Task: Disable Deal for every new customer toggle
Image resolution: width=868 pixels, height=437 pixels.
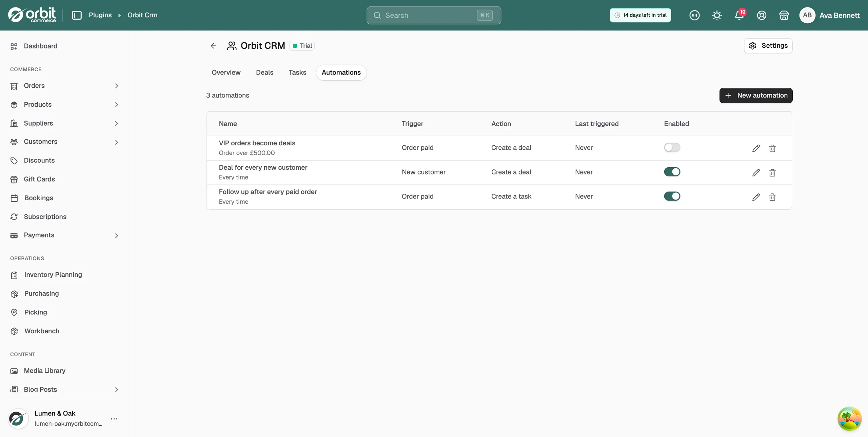Action: point(672,172)
